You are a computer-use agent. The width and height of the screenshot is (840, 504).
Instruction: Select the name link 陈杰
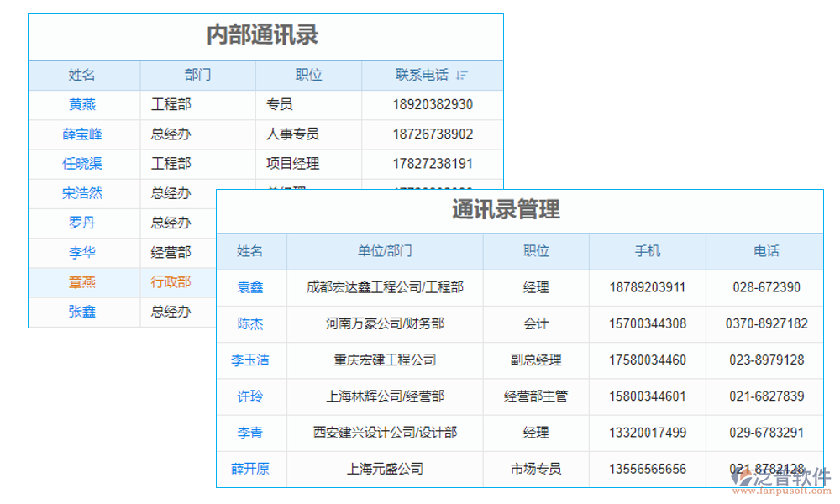(251, 323)
